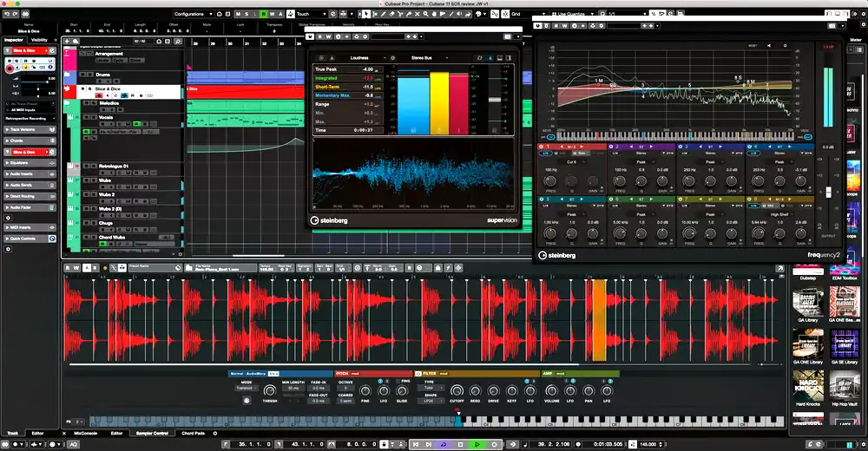Click the sampler waveform horizontal scrollbar

click(x=324, y=364)
